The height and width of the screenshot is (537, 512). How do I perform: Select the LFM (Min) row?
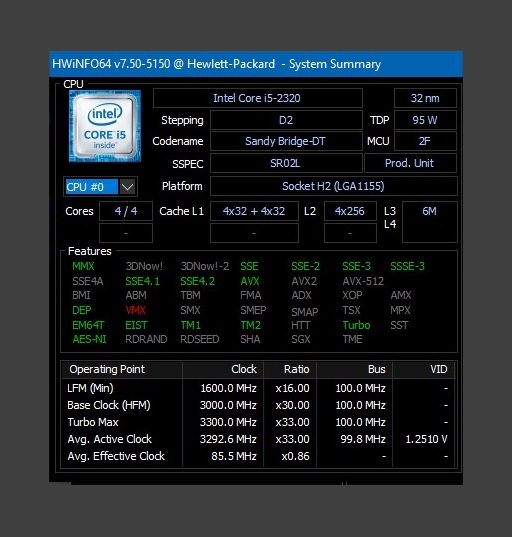point(258,388)
